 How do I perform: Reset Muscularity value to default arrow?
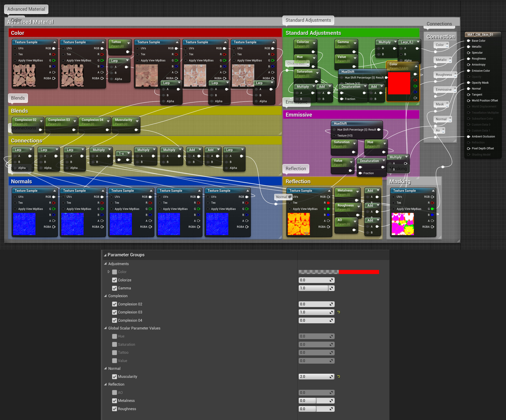339,376
